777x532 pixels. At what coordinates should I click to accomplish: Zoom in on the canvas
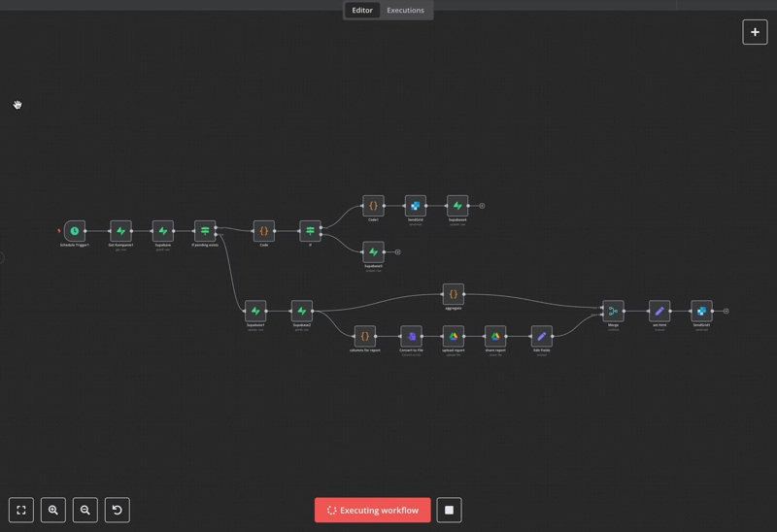point(53,510)
